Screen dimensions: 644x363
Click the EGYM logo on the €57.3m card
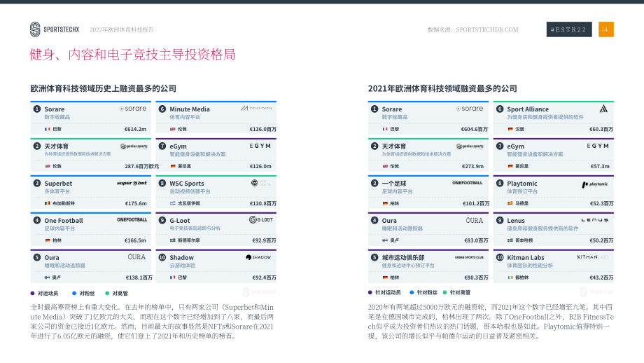point(598,146)
